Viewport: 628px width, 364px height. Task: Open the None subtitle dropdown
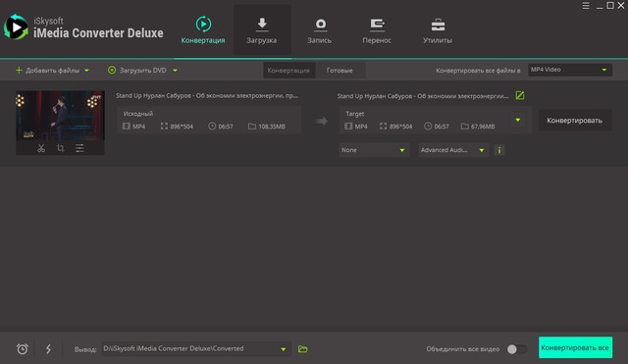(374, 150)
